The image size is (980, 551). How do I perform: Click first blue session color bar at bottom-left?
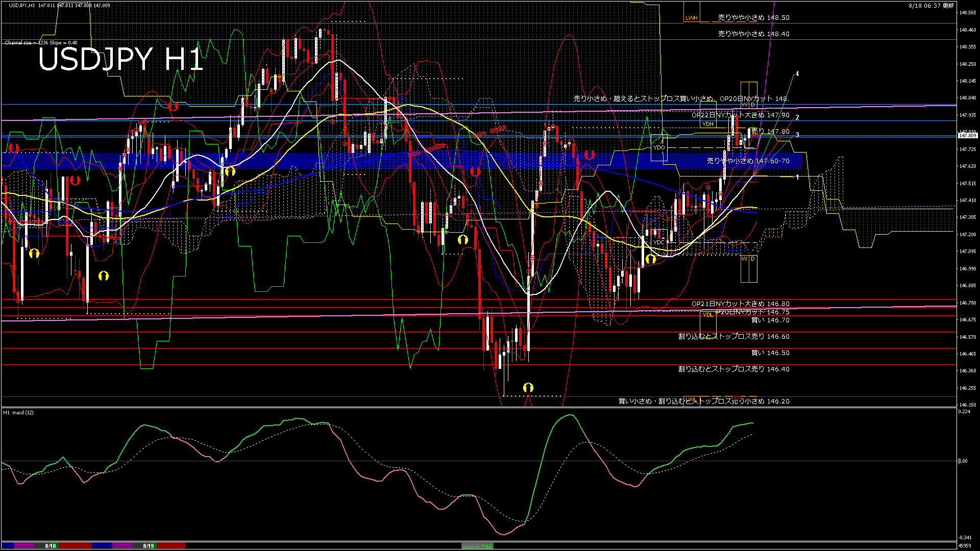coord(8,546)
